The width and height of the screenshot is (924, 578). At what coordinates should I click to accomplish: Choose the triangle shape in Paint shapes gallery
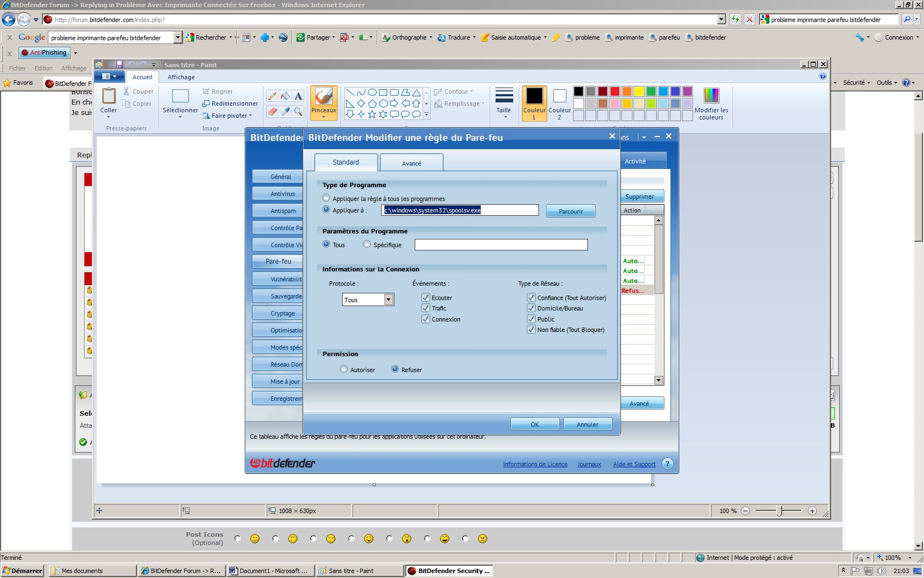[416, 92]
